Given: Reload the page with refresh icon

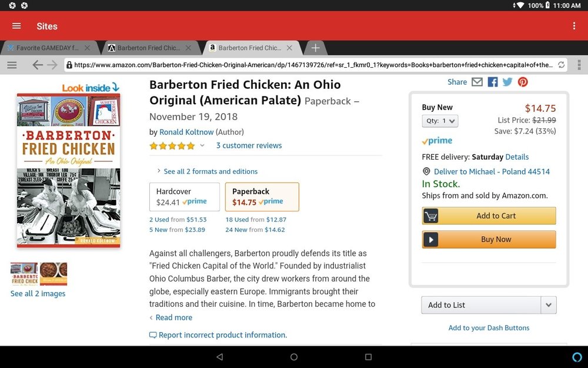Looking at the screenshot, I should point(562,65).
